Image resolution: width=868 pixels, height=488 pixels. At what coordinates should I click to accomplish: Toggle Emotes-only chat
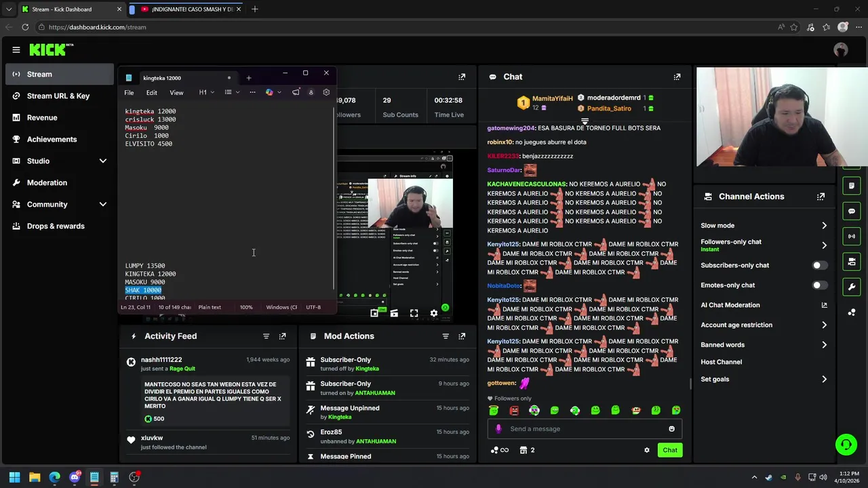pos(820,285)
